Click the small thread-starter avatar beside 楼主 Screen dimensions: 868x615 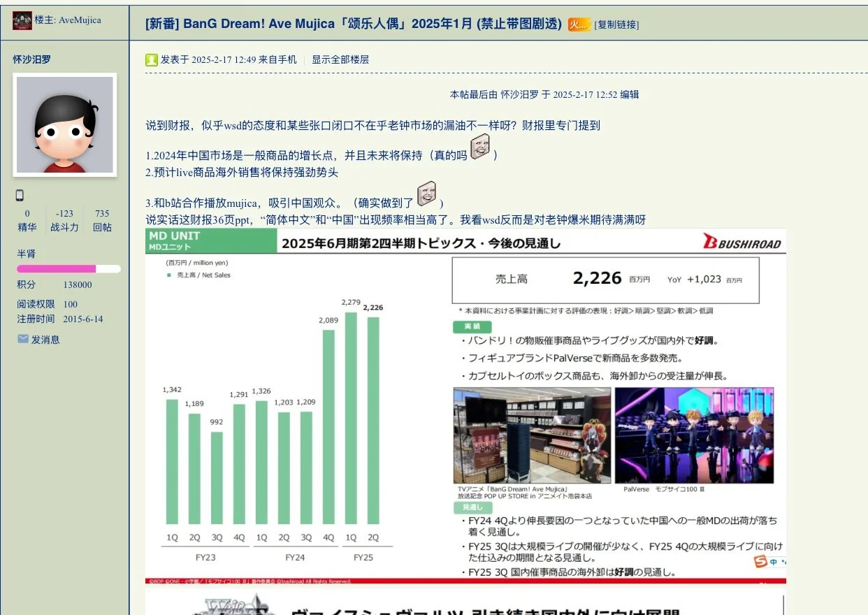[x=22, y=21]
